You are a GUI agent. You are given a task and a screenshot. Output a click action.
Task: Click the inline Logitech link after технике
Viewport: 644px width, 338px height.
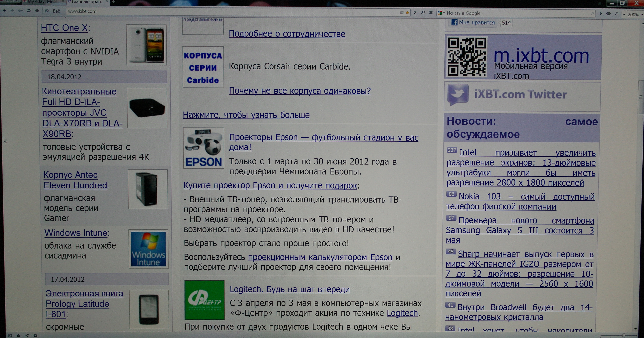click(402, 313)
